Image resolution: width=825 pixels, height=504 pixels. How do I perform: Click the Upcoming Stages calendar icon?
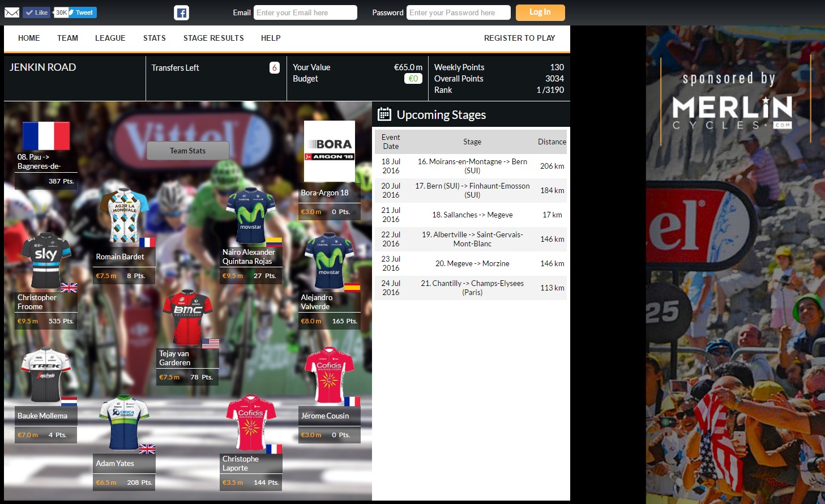click(x=384, y=114)
